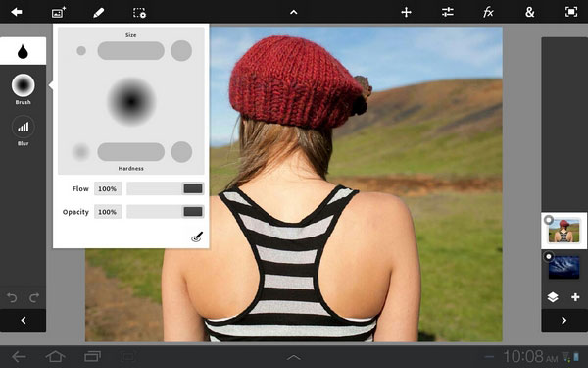Expand the system bar center chevron
588x368 pixels.
pyautogui.click(x=294, y=357)
